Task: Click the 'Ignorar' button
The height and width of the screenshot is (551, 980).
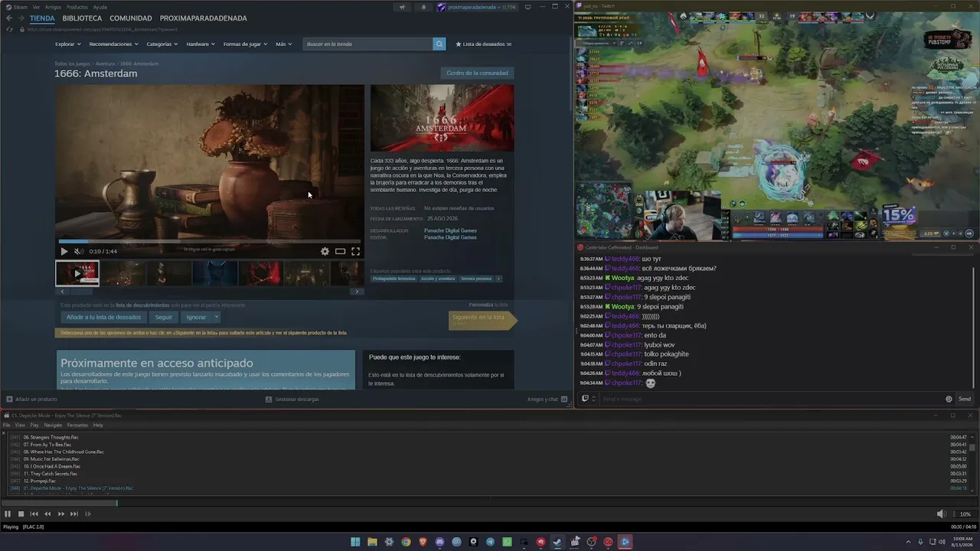Action: (196, 317)
